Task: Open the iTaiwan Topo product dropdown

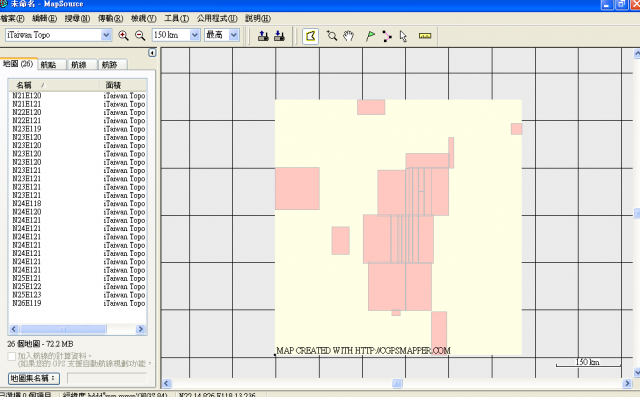Action: (x=106, y=35)
